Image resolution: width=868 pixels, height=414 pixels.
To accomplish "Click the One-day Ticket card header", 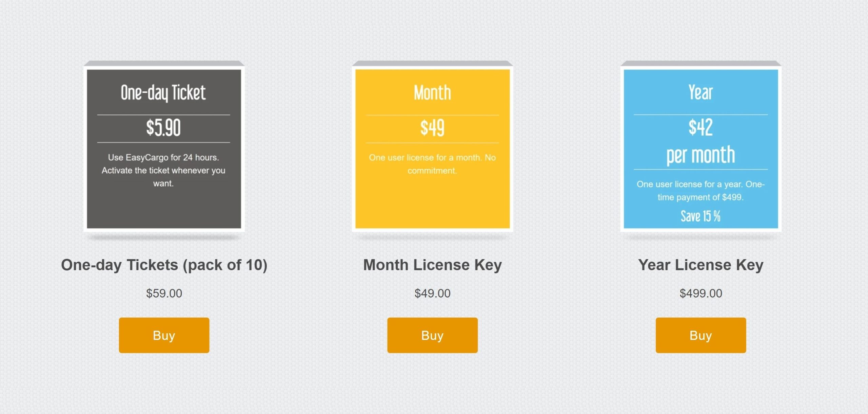I will click(x=164, y=92).
